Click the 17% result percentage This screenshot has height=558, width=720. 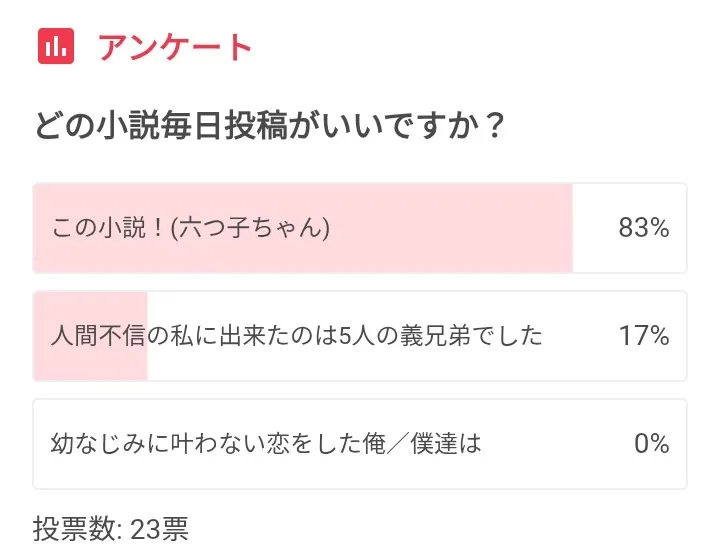(x=643, y=336)
